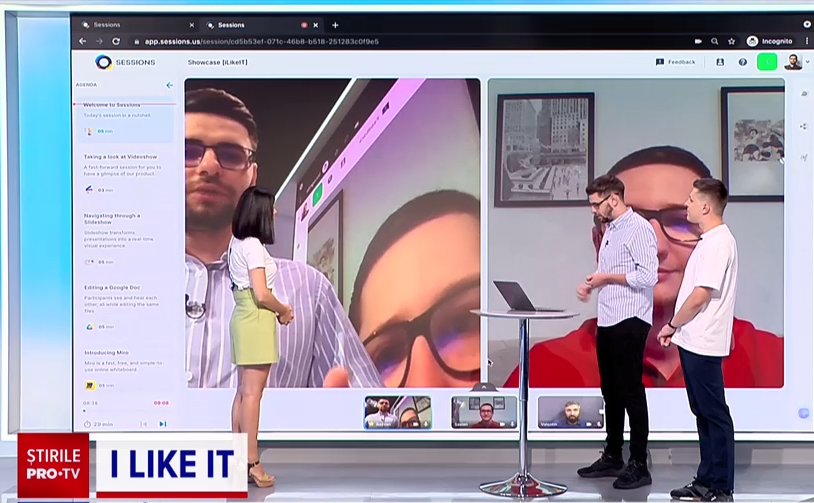Open the profile avatar dropdown
Image resolution: width=814 pixels, height=503 pixels.
(794, 62)
